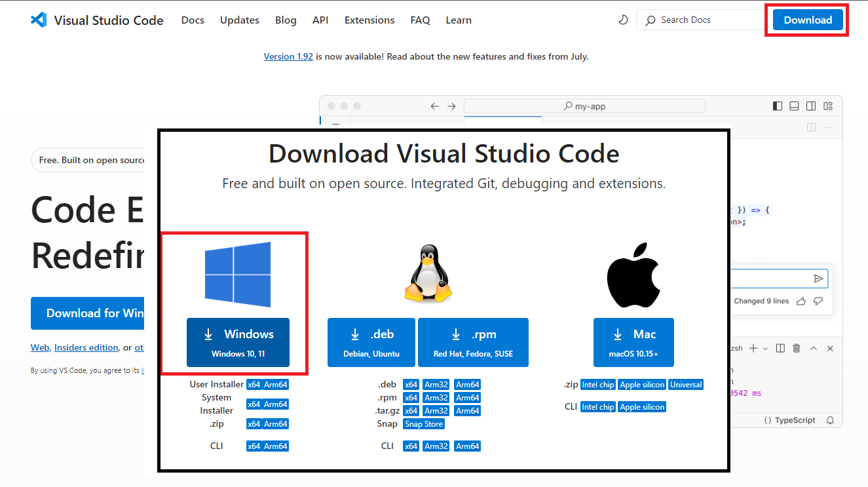Screen dimensions: 868x487
Task: Open the customize layout icon
Action: tap(828, 106)
